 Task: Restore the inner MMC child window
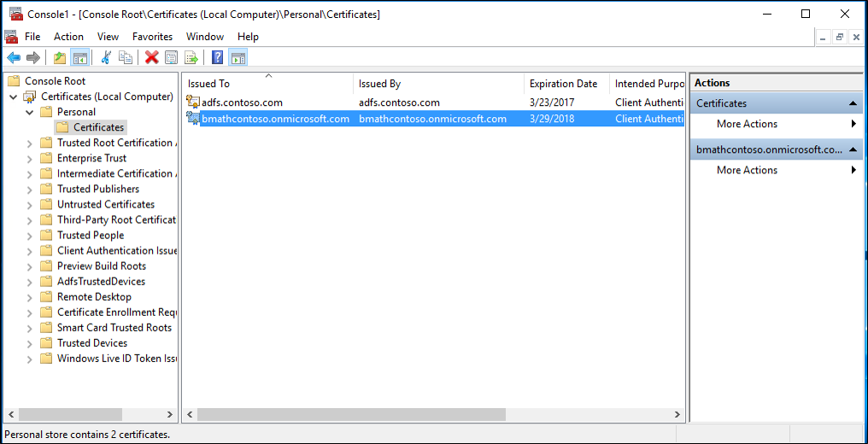pos(840,37)
